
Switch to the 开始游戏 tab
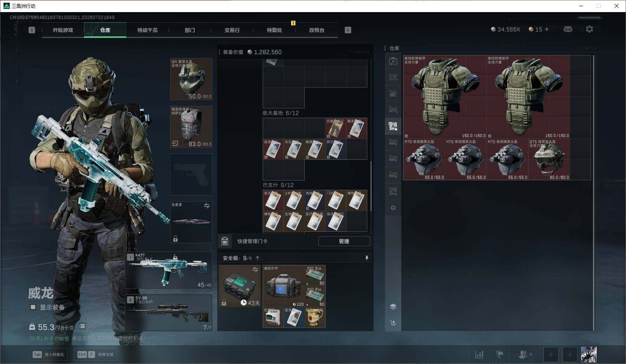click(63, 30)
